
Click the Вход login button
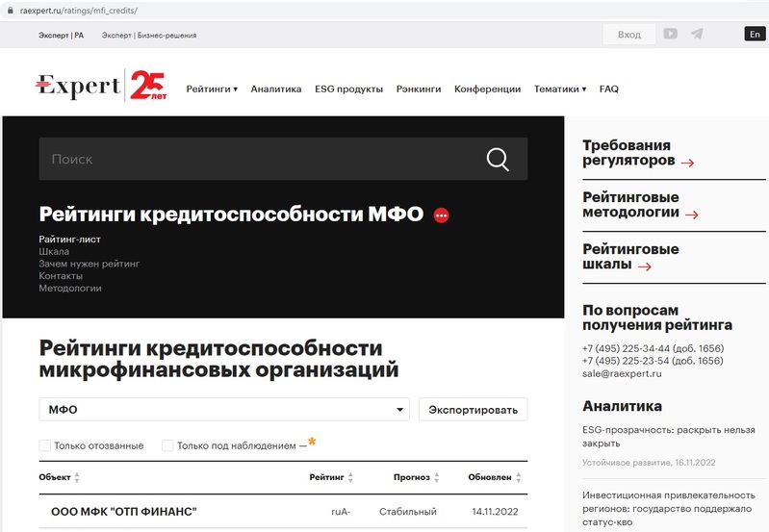coord(628,34)
